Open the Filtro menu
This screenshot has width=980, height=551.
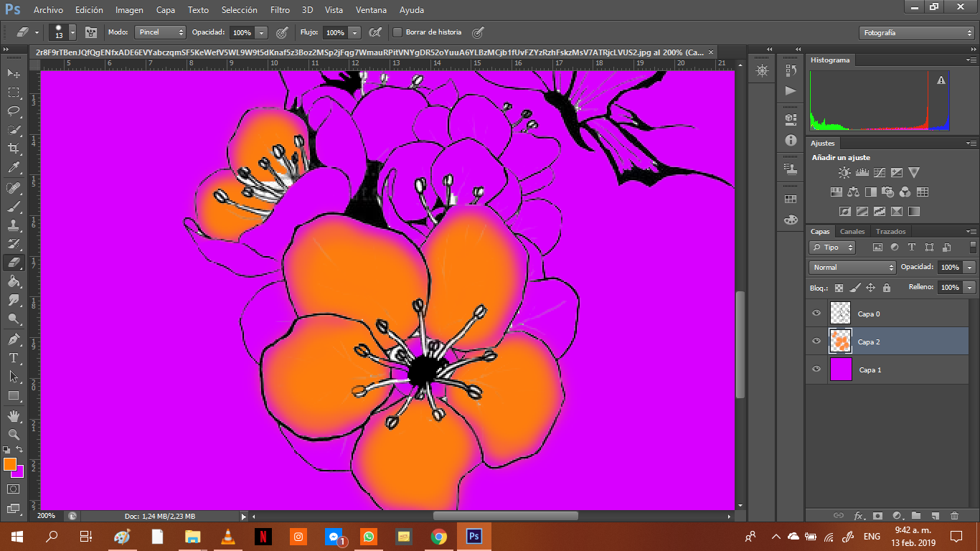point(280,10)
